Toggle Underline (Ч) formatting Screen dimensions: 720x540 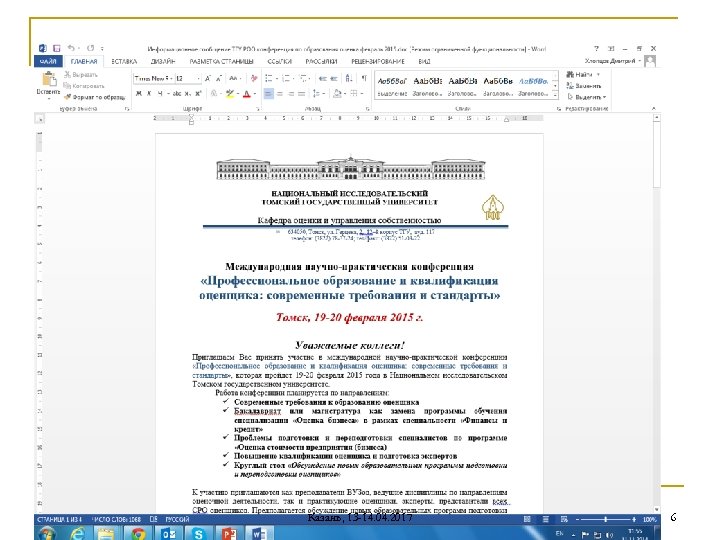pos(160,94)
